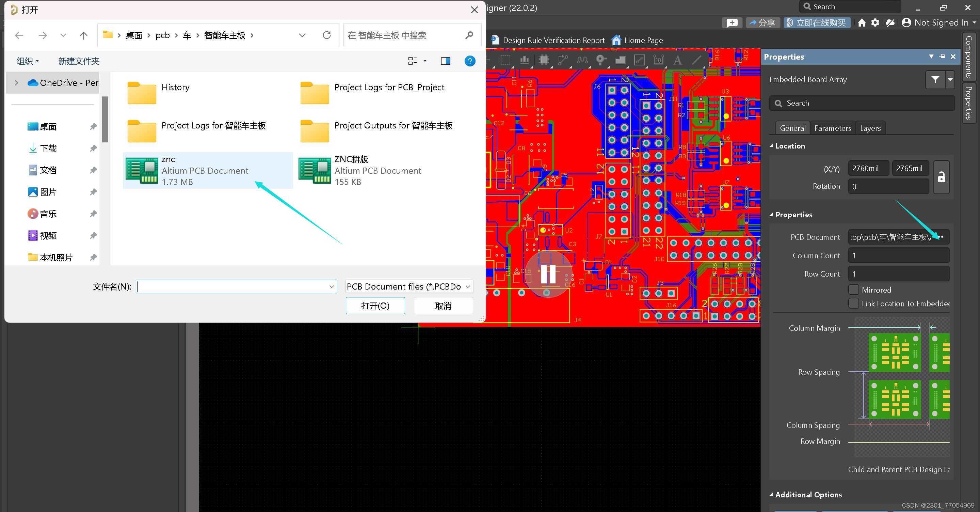980x512 pixels.
Task: Expand the OneDrive tree item
Action: point(16,82)
